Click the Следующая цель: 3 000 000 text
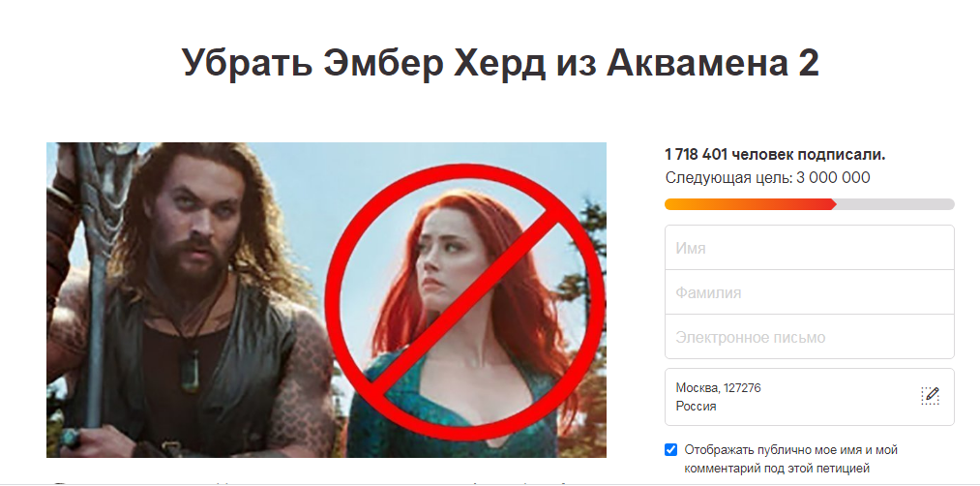Image resolution: width=980 pixels, height=486 pixels. click(767, 177)
